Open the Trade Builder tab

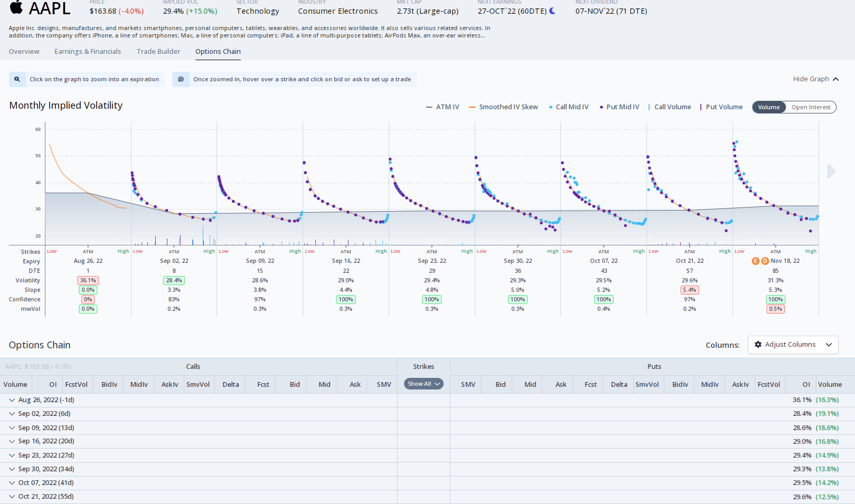[x=158, y=52]
